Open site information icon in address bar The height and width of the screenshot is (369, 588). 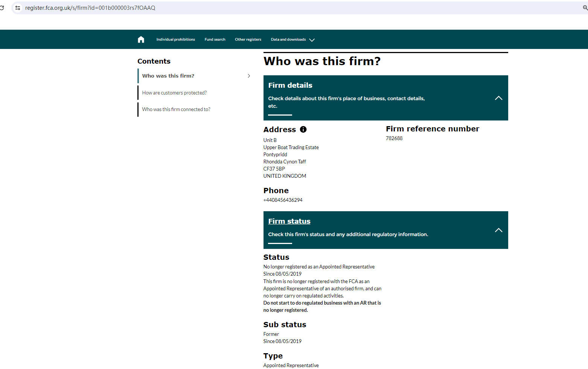click(x=18, y=8)
